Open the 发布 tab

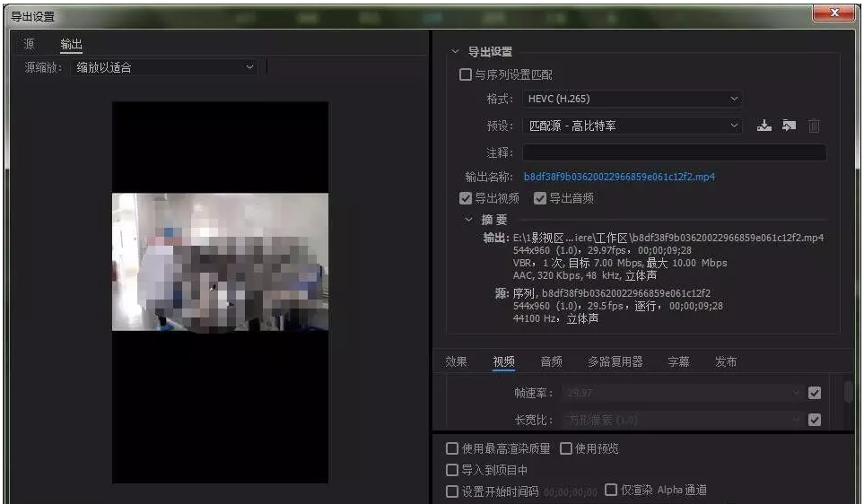(x=726, y=362)
